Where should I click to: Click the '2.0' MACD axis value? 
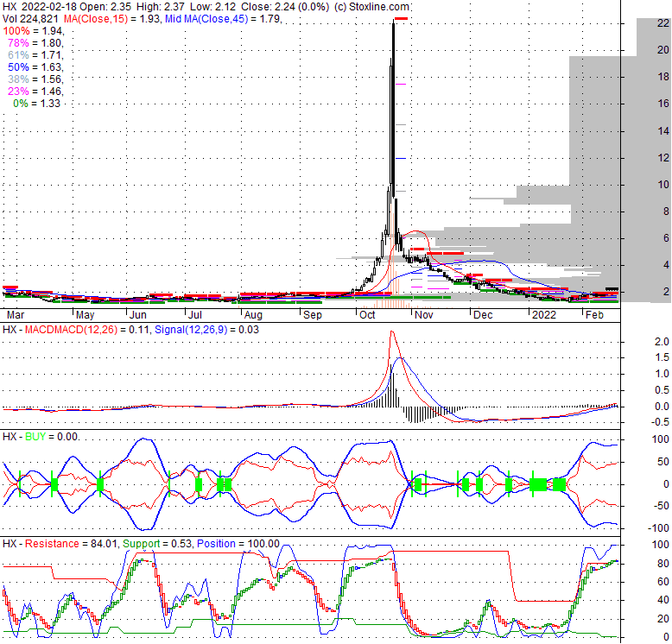pyautogui.click(x=662, y=342)
